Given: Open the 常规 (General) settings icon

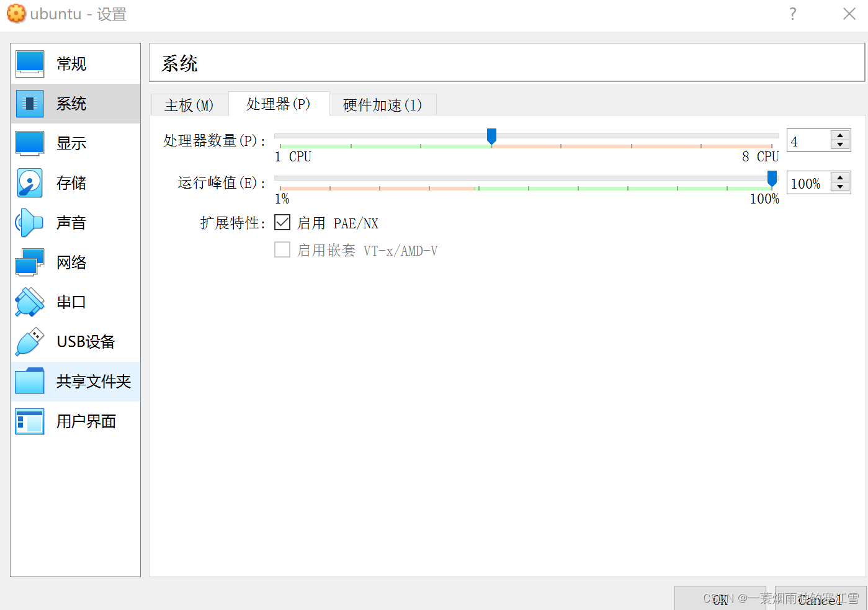Looking at the screenshot, I should 30,64.
